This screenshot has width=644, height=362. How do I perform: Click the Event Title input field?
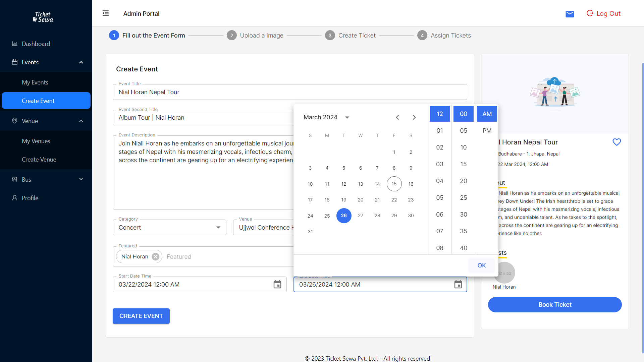tap(289, 92)
